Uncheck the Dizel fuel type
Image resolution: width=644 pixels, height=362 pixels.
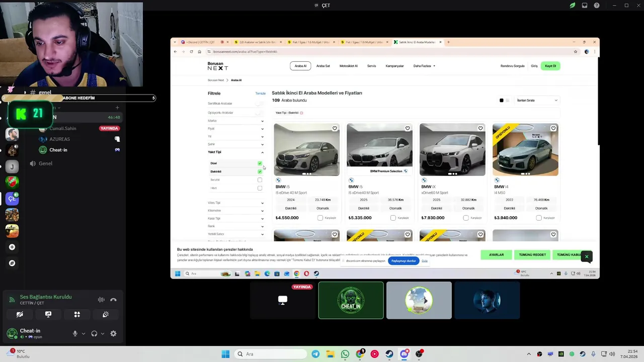[x=260, y=163]
